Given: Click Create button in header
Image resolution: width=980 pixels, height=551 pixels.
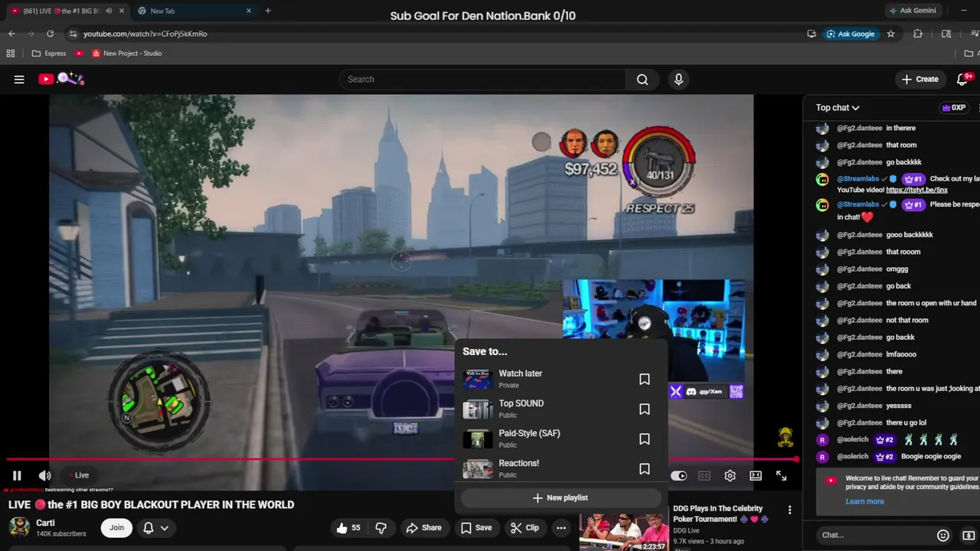Looking at the screenshot, I should 920,80.
